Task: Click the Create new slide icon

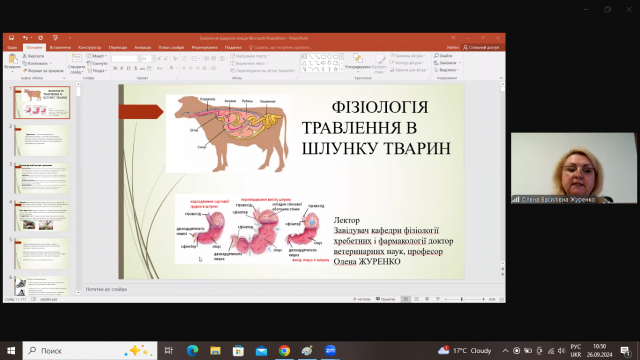Action: point(76,58)
